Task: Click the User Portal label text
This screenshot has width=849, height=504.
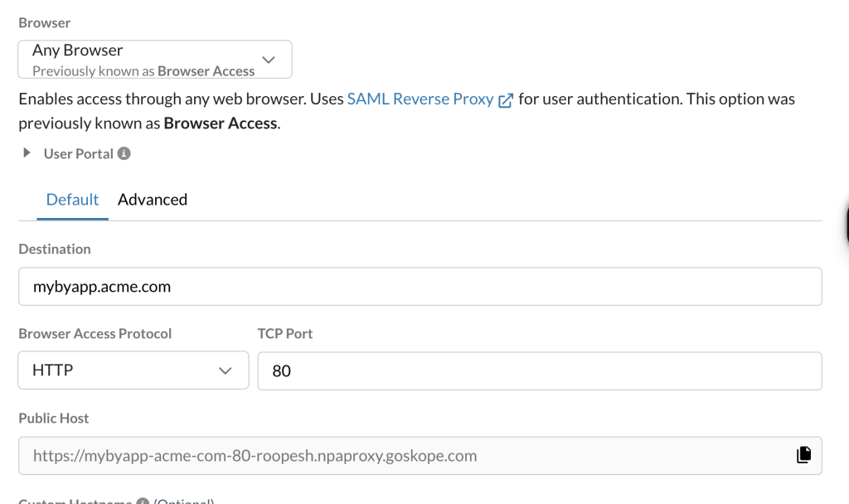Action: click(x=79, y=153)
